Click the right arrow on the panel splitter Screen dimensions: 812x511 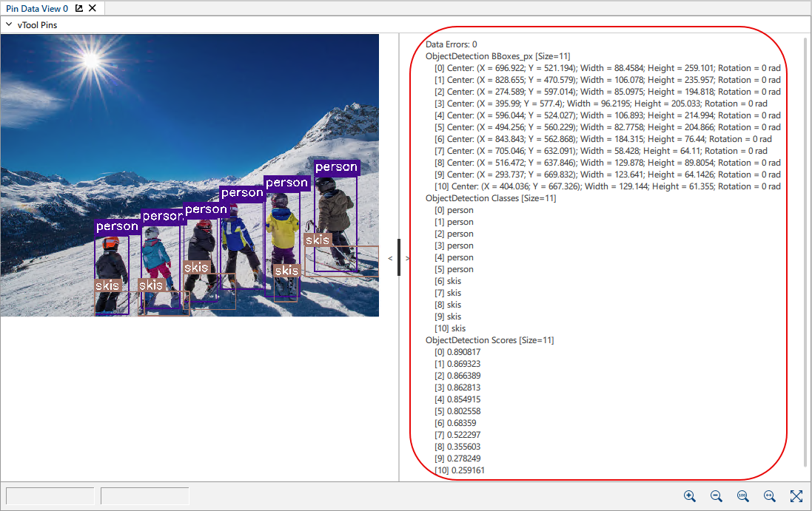407,258
